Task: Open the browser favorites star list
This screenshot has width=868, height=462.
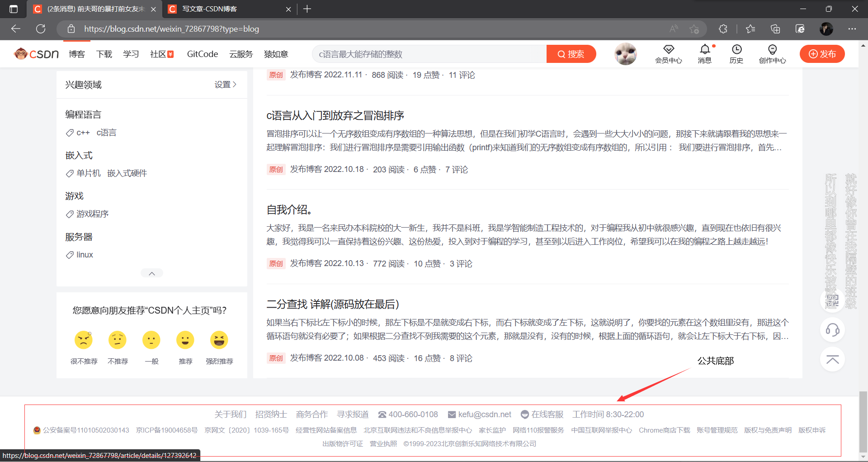Action: pos(751,29)
